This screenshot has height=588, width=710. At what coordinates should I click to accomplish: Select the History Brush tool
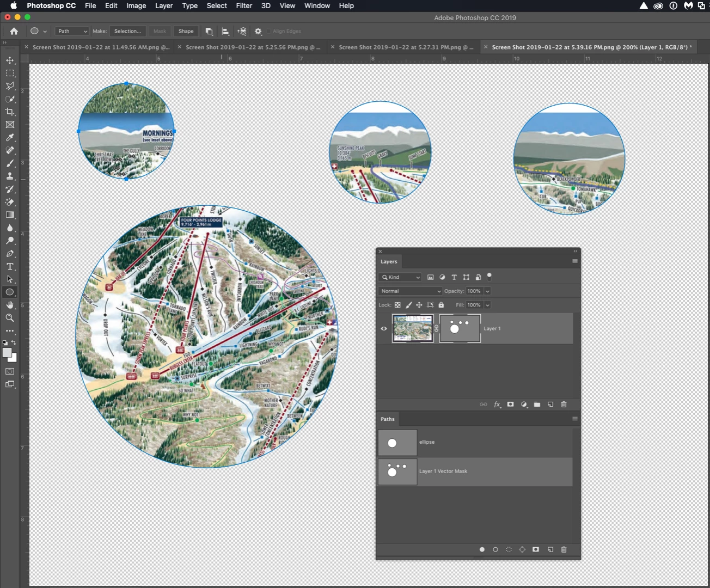point(10,189)
